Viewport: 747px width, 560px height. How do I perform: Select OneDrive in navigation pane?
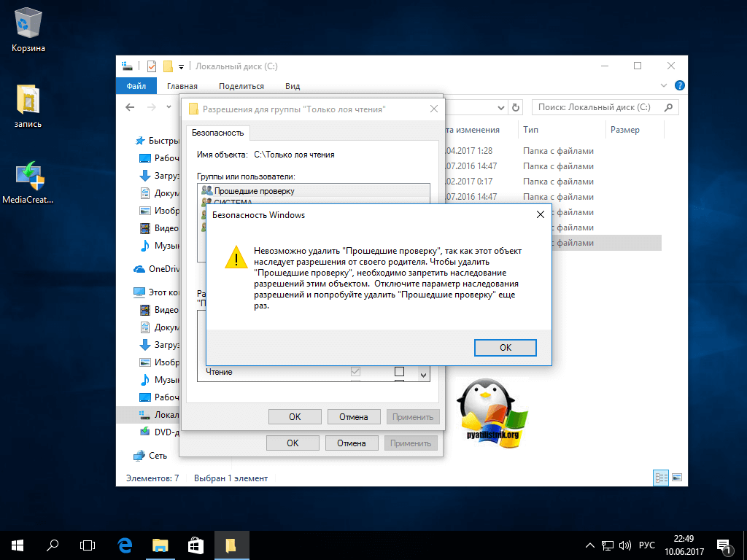156,269
